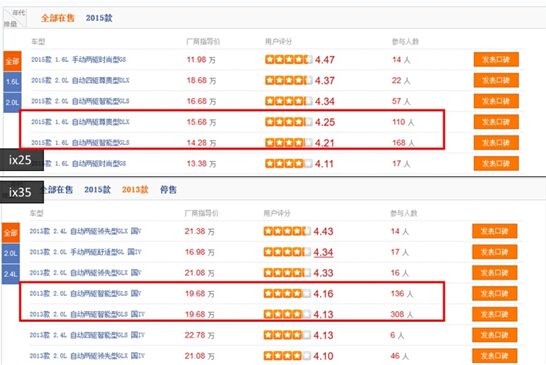This screenshot has height=365, width=546.
Task: Open 2013款 2.4L 自动四驱智能型GLS 国IV link
Action: point(87,335)
